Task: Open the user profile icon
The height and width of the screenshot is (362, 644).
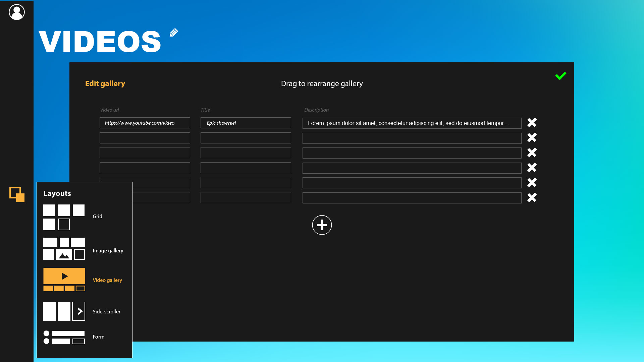Action: click(17, 12)
